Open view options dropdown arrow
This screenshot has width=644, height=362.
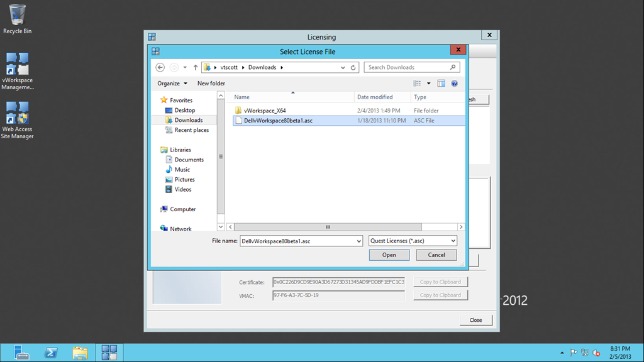(x=428, y=84)
